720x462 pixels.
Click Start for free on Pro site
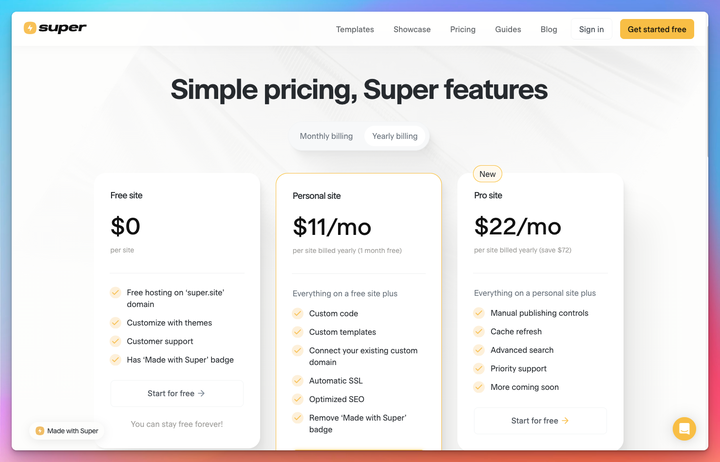[x=540, y=421]
